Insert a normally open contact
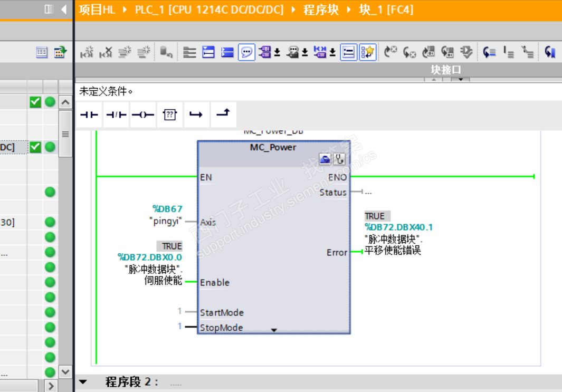This screenshot has width=562, height=392. click(x=89, y=114)
